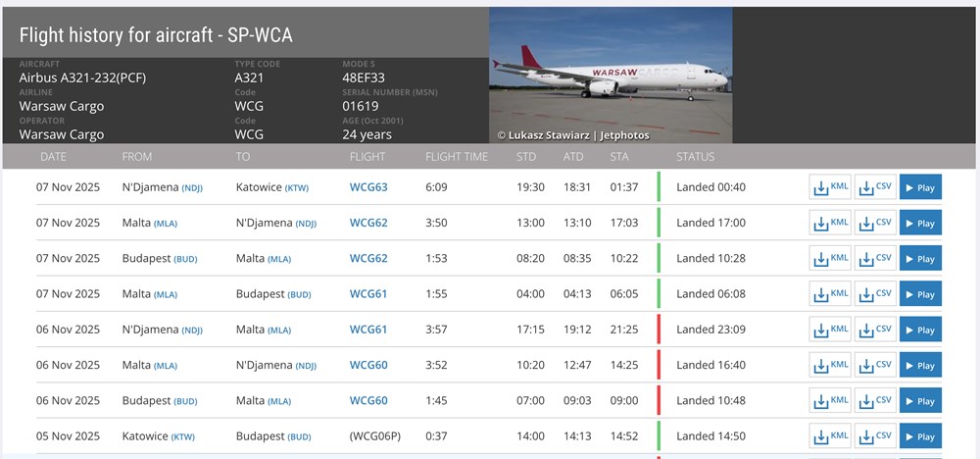Screen dimensions: 980x459
Task: Click the FLIGHT TIME column header
Action: [456, 157]
